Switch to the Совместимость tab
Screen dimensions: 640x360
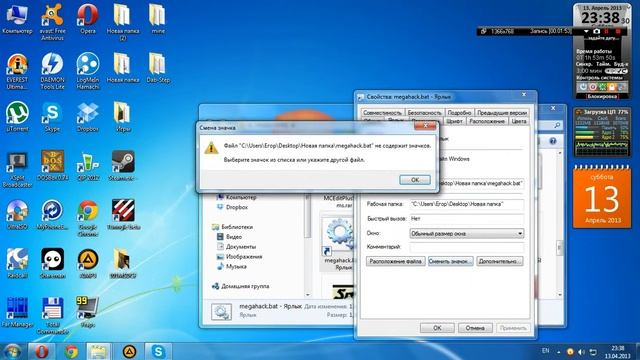(382, 112)
